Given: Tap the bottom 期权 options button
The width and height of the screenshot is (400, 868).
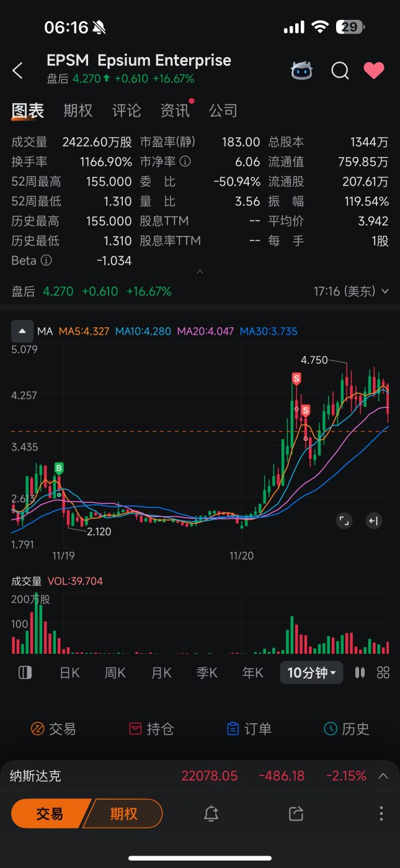Looking at the screenshot, I should point(123,814).
